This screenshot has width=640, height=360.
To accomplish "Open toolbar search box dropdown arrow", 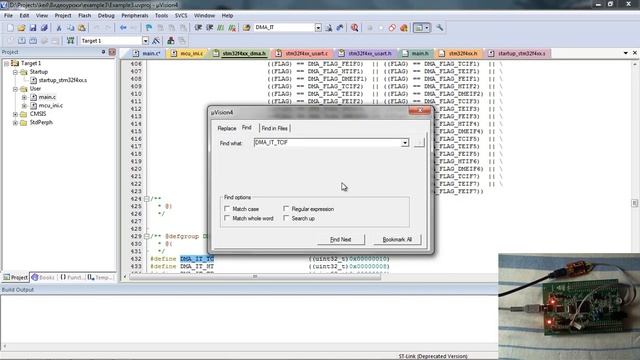I will pyautogui.click(x=318, y=27).
